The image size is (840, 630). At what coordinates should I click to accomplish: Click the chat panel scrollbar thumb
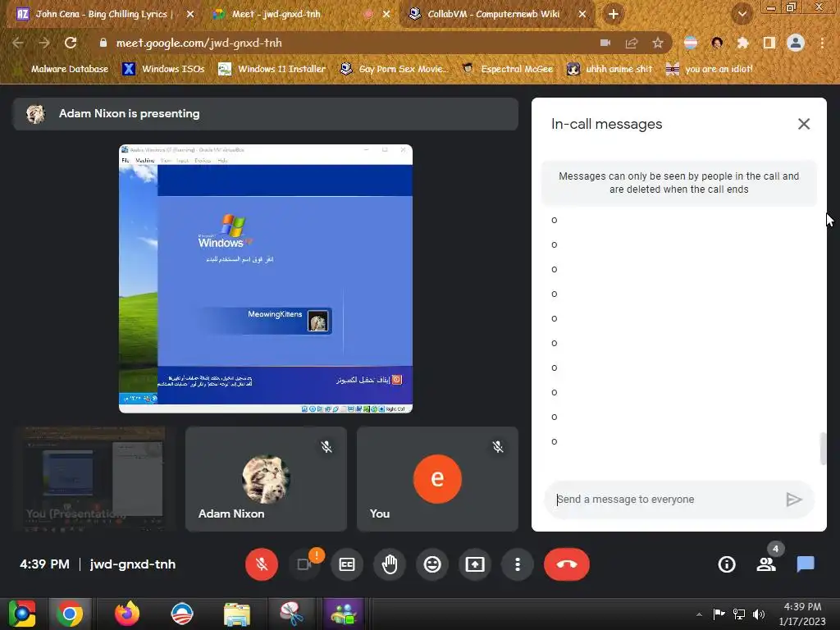[x=823, y=449]
